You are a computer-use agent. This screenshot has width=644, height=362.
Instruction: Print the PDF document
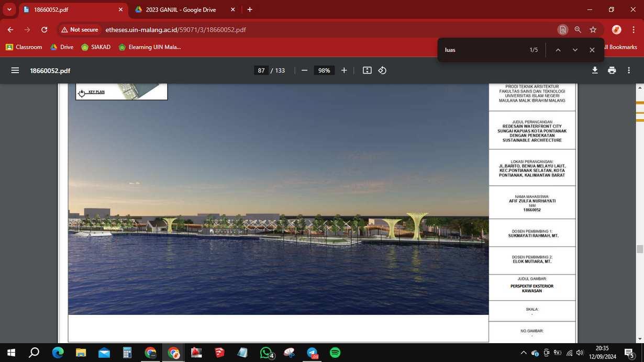[612, 71]
